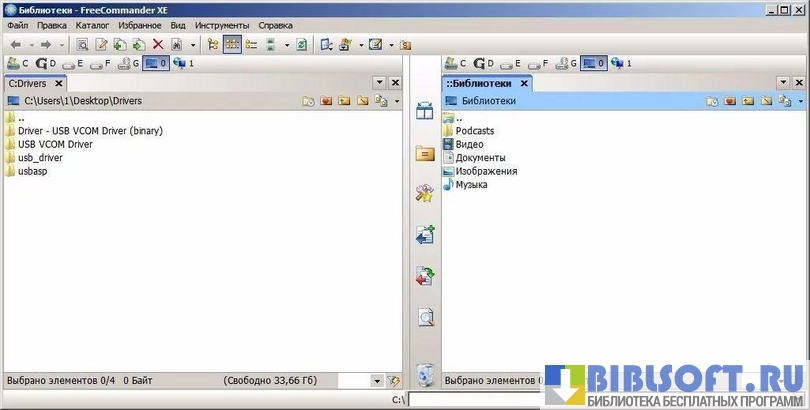Image resolution: width=810 pixels, height=410 pixels.
Task: Open the USB VCOM Driver folder
Action: tap(55, 144)
